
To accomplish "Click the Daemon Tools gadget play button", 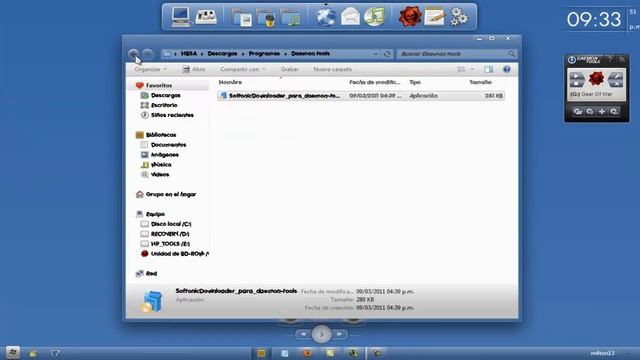I will tap(577, 76).
